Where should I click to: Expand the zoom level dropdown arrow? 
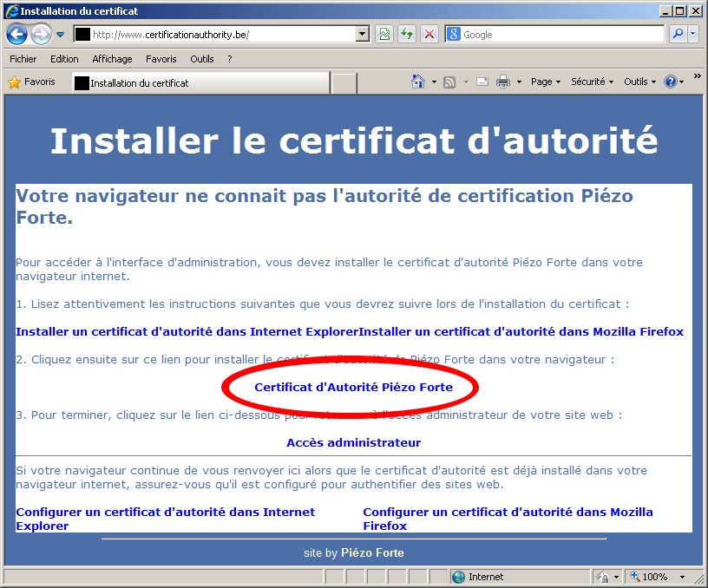(x=682, y=578)
